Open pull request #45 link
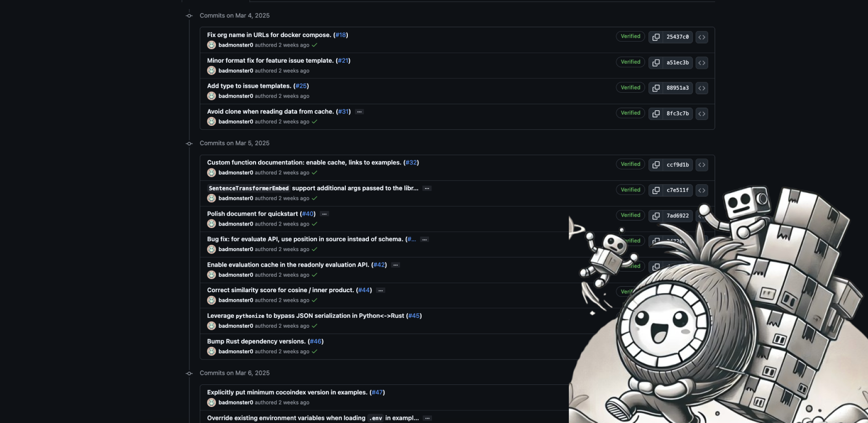 [x=414, y=316]
